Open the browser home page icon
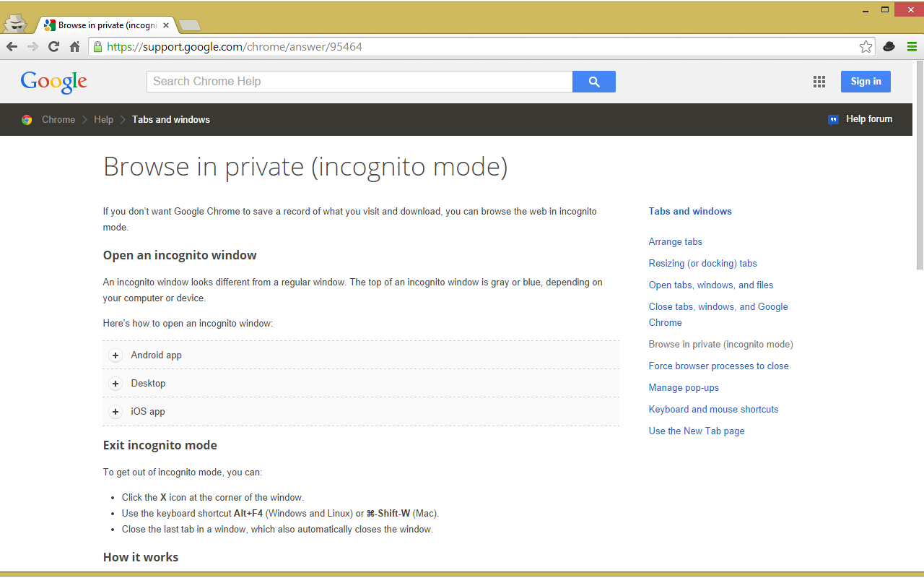Image resolution: width=924 pixels, height=578 pixels. tap(74, 47)
